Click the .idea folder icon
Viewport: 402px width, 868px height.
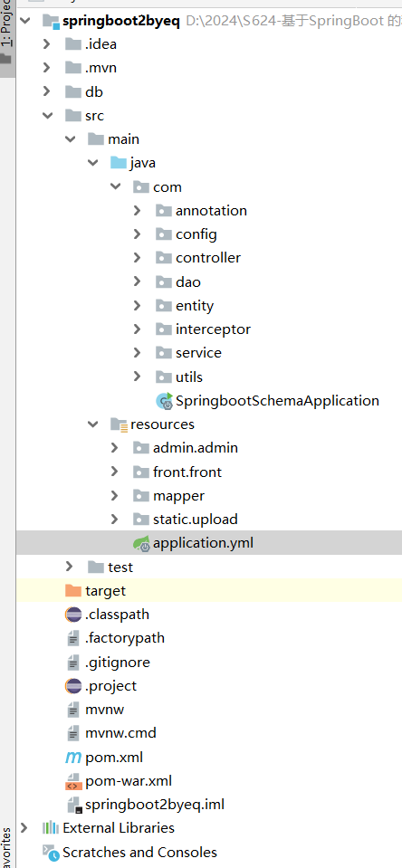73,45
